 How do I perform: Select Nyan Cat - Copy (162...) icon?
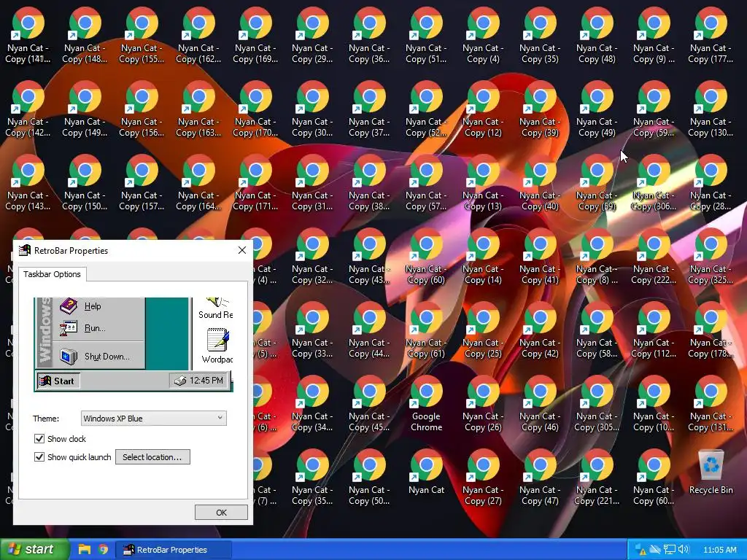point(198,35)
